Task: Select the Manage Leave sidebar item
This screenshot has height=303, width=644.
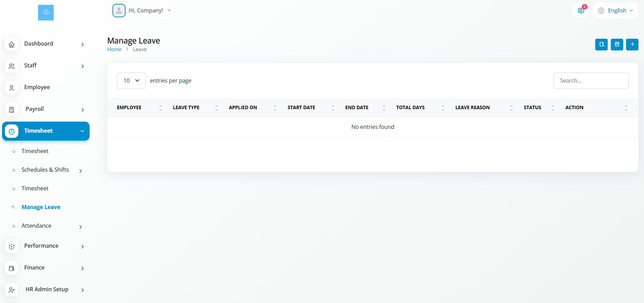Action: [x=41, y=207]
